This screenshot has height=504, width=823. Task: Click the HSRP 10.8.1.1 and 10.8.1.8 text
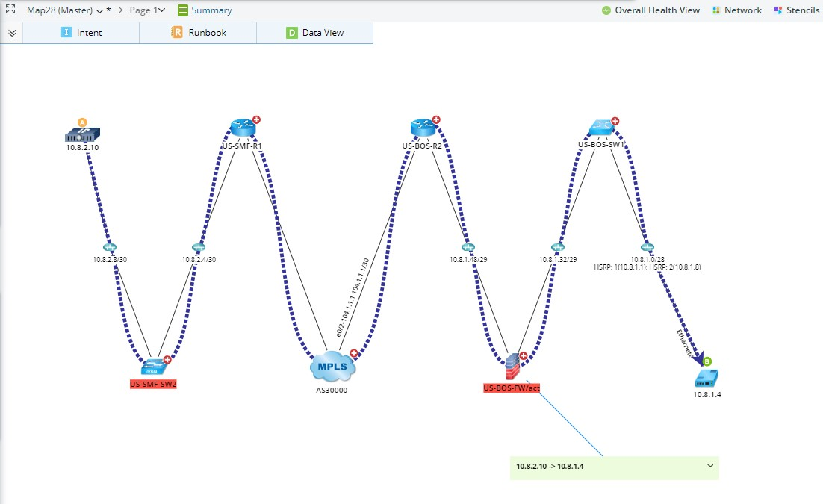pos(647,267)
